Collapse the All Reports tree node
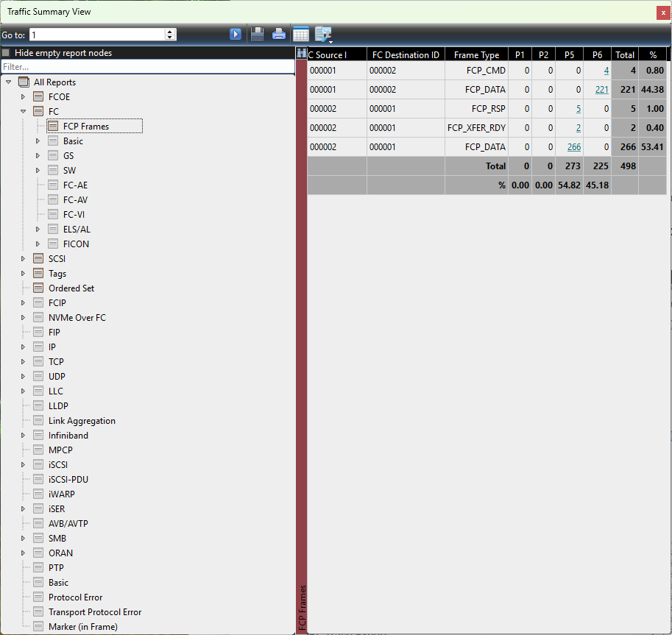The image size is (672, 635). [9, 82]
